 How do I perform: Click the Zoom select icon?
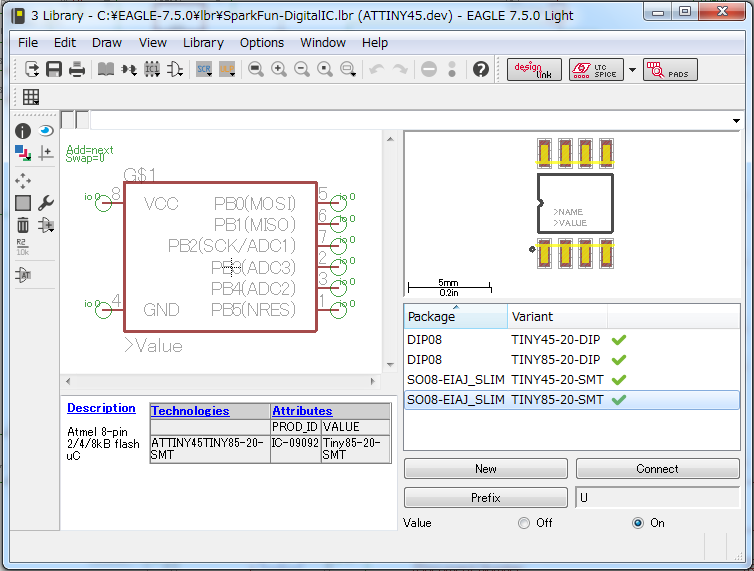348,69
